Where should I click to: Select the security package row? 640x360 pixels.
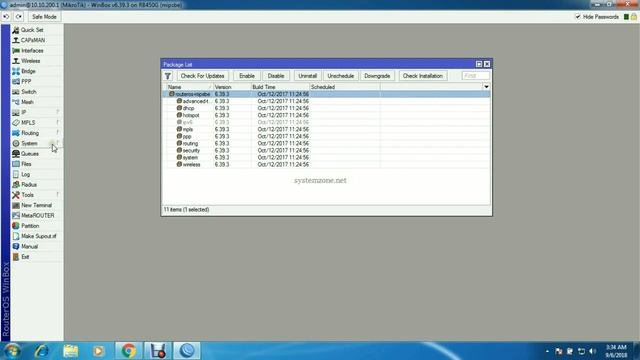pos(327,150)
